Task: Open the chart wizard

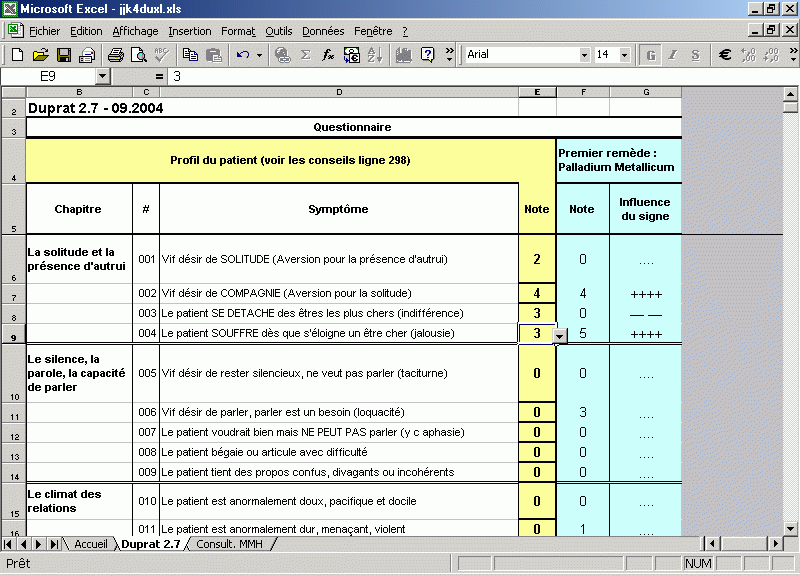Action: coord(404,55)
